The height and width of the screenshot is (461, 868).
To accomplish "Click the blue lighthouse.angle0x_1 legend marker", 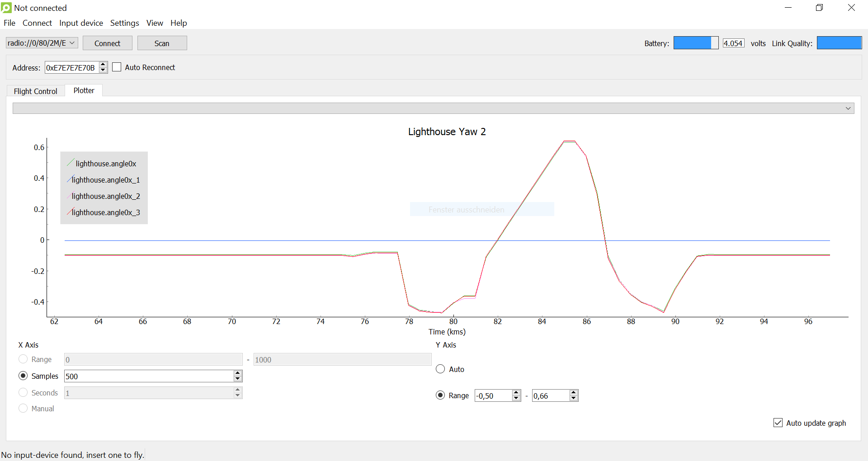I will pos(71,179).
